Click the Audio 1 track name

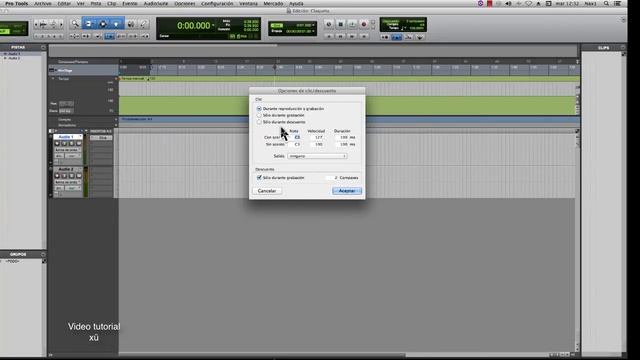65,137
